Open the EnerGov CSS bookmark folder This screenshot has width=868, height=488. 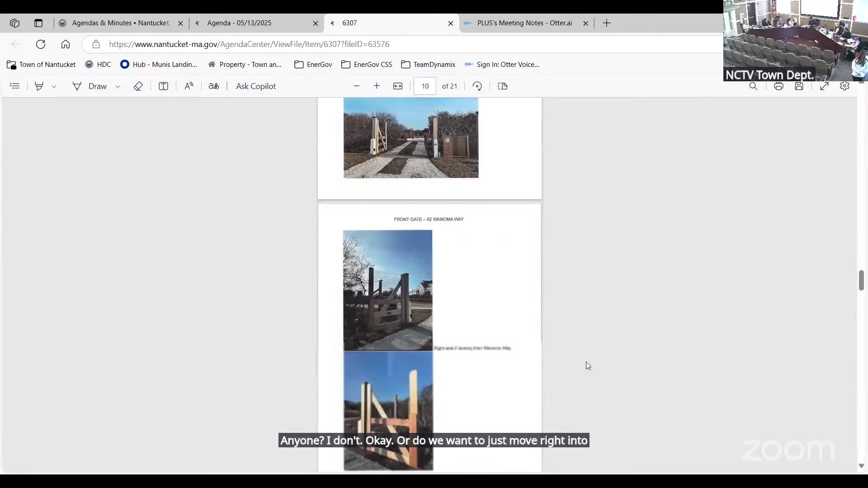click(x=367, y=65)
